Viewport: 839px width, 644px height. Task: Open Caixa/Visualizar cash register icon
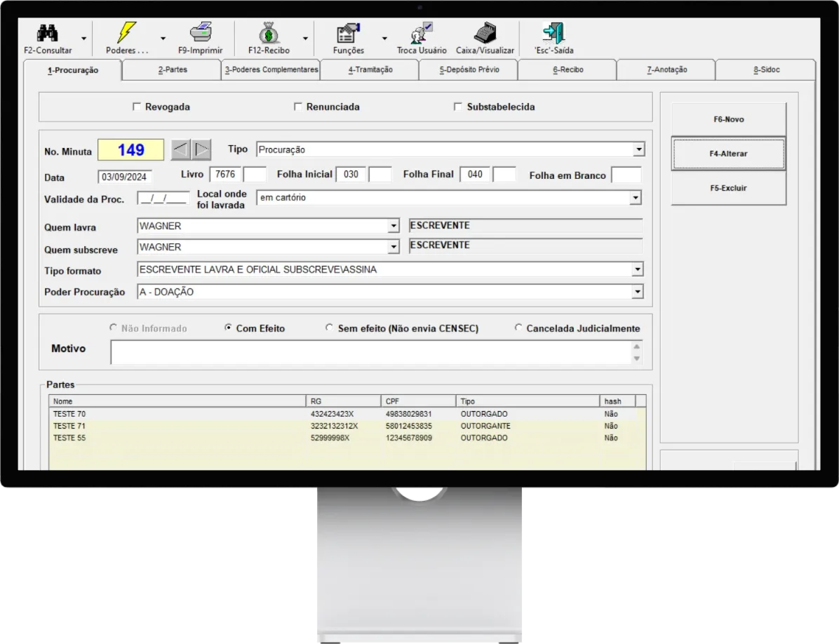click(x=485, y=34)
